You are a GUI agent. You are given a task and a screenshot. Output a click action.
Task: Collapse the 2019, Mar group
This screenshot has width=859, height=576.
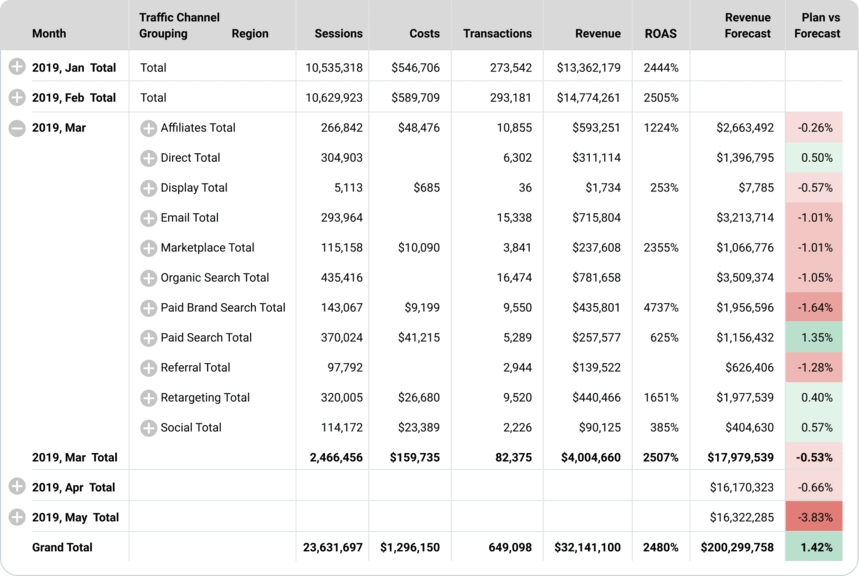pyautogui.click(x=17, y=127)
